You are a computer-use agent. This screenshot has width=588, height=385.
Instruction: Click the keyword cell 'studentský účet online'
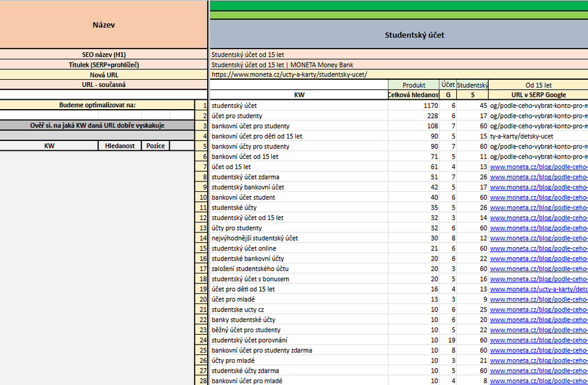pos(244,248)
